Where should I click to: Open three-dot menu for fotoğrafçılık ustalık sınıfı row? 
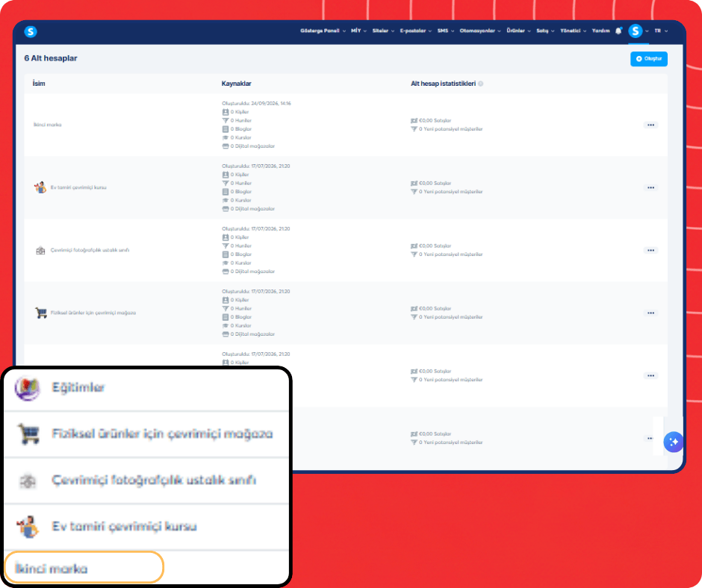pos(651,250)
